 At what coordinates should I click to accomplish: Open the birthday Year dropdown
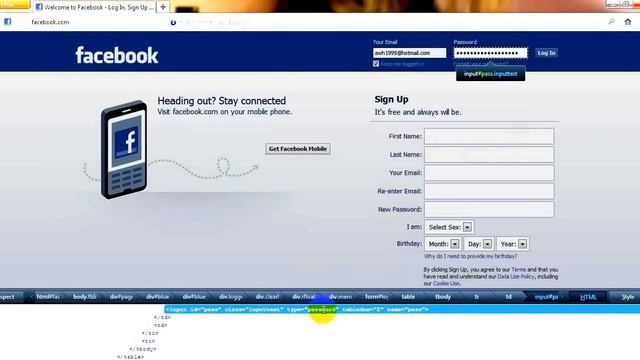513,244
